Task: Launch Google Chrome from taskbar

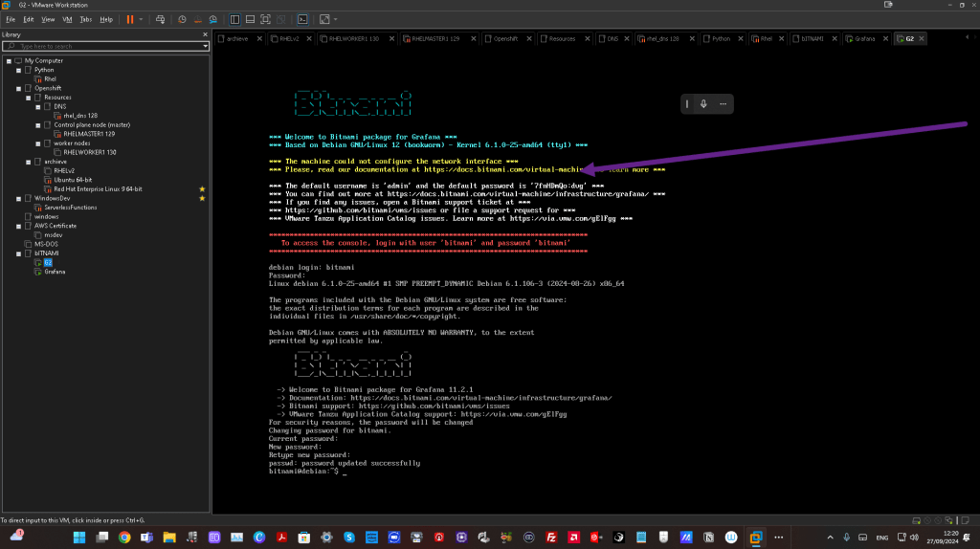Action: [x=124, y=538]
